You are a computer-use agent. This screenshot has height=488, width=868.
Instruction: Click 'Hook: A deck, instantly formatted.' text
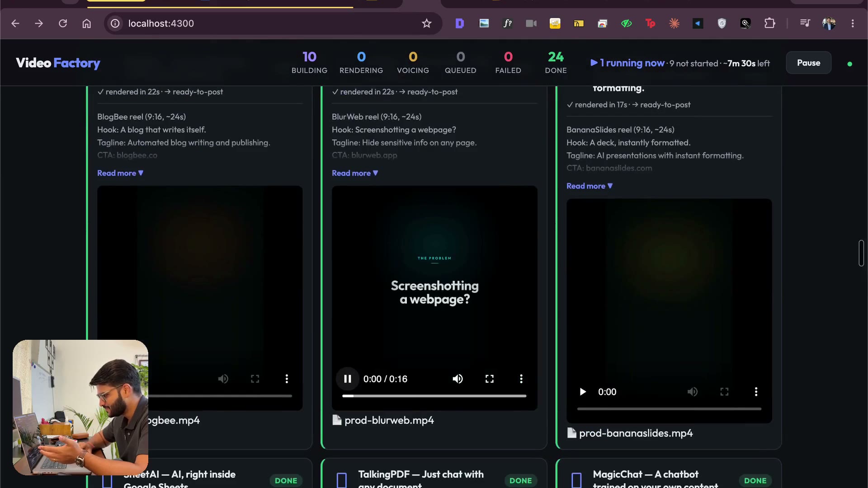coord(628,143)
